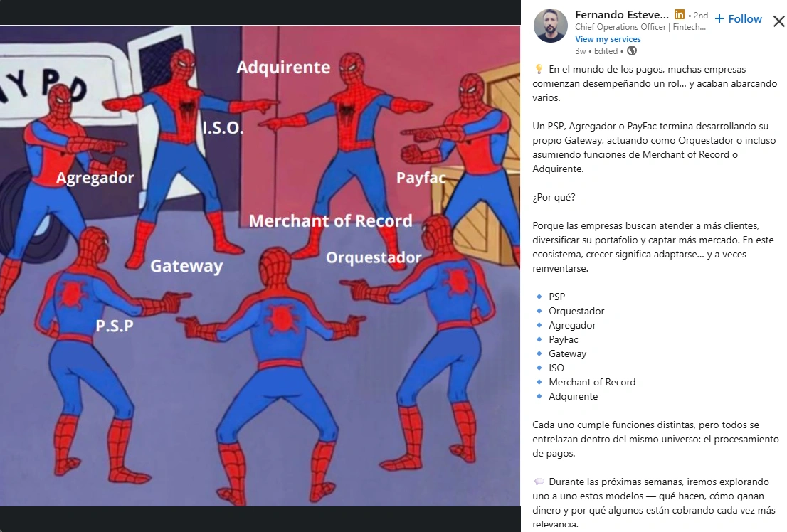Open the View my services link
The height and width of the screenshot is (532, 787).
click(x=608, y=39)
